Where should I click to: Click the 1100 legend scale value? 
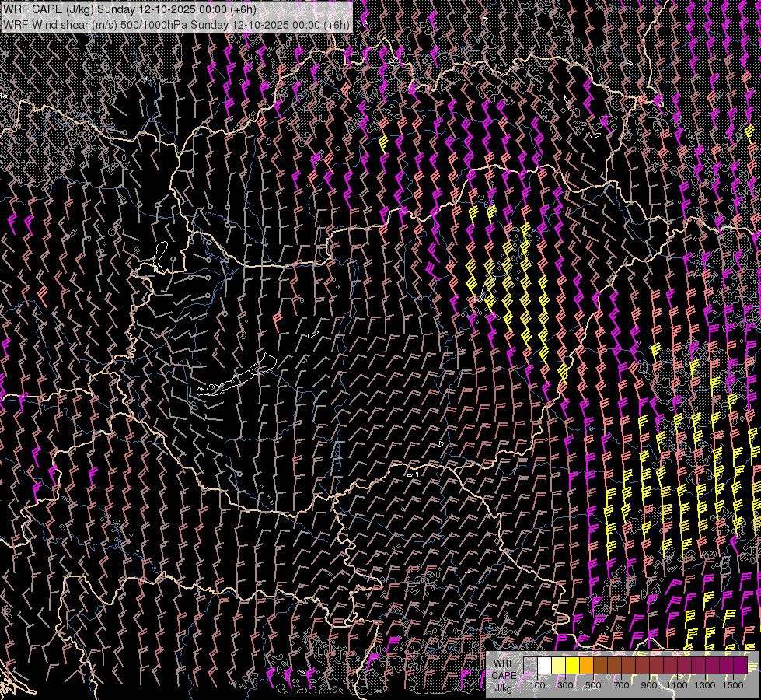pyautogui.click(x=677, y=685)
